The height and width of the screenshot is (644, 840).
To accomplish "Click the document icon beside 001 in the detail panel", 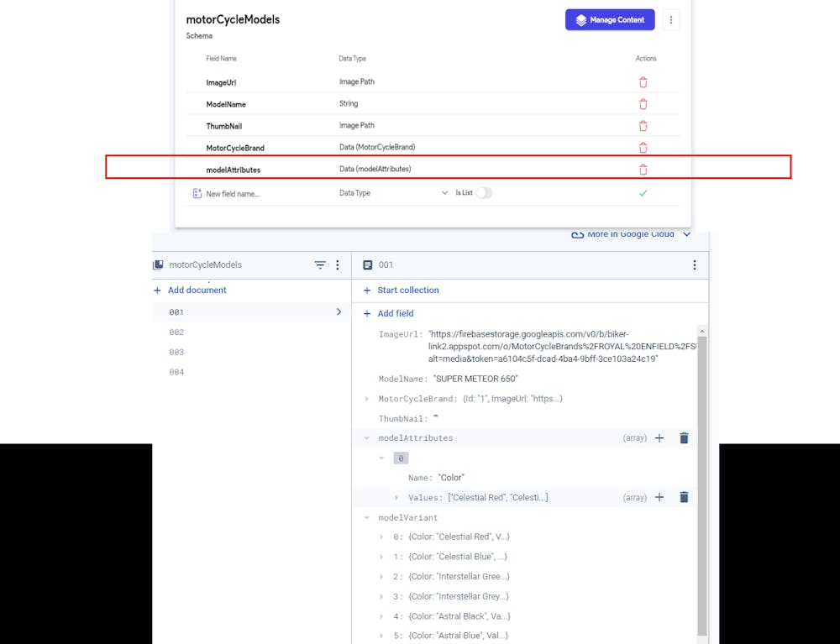I will [368, 264].
